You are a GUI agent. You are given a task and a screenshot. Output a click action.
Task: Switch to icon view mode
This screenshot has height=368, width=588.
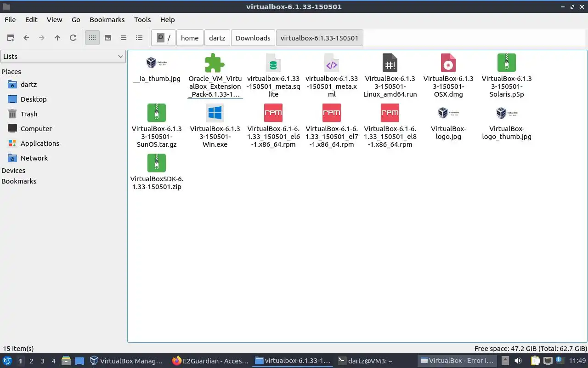pos(92,38)
